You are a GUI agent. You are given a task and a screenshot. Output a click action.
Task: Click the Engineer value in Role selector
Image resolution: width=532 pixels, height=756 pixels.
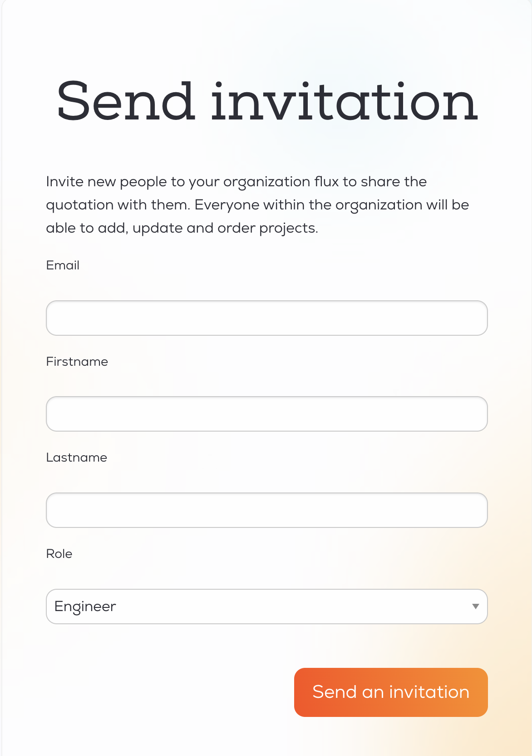pos(85,607)
